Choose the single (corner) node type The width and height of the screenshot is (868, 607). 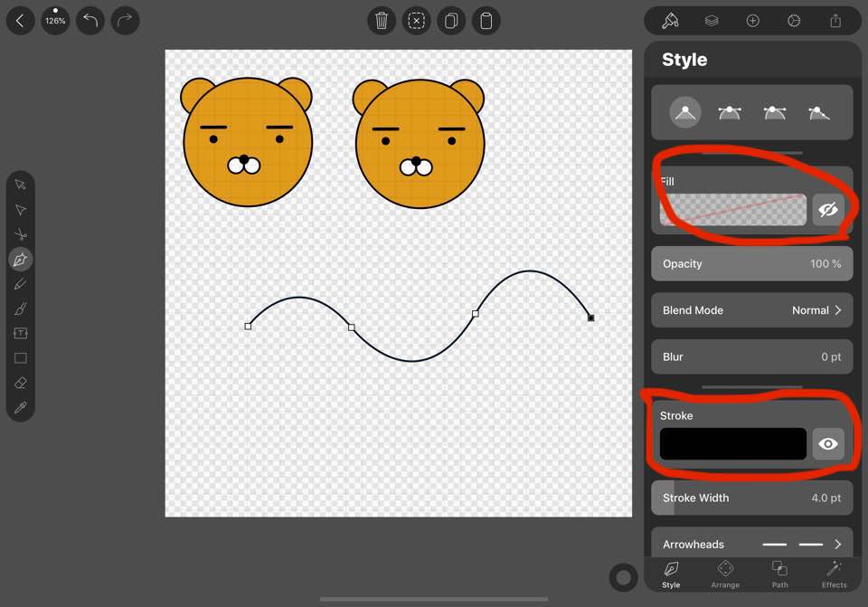click(x=685, y=112)
